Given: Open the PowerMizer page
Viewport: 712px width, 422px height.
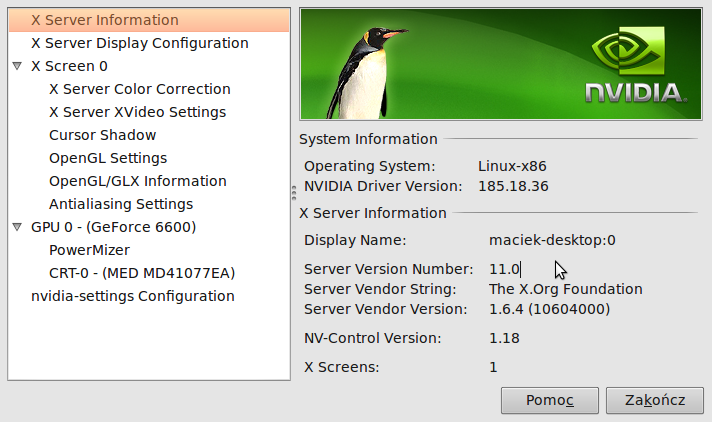Looking at the screenshot, I should pos(89,250).
